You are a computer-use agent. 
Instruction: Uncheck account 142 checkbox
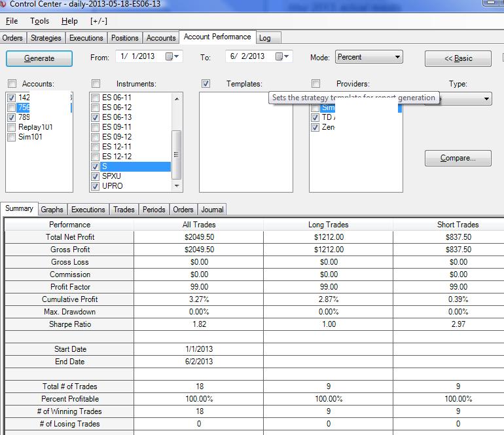11,98
